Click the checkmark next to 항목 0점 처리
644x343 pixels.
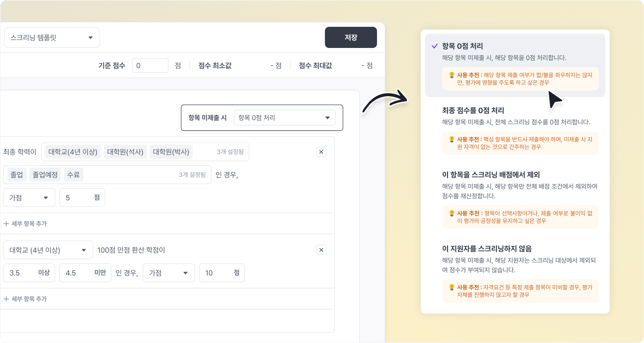pyautogui.click(x=434, y=46)
